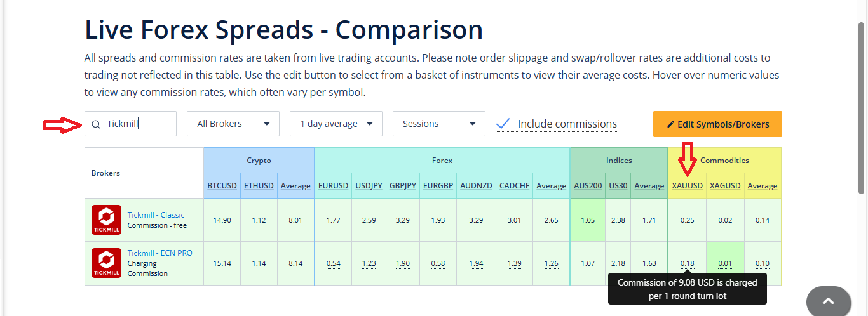Click CADCHF value 3.01

coord(514,220)
